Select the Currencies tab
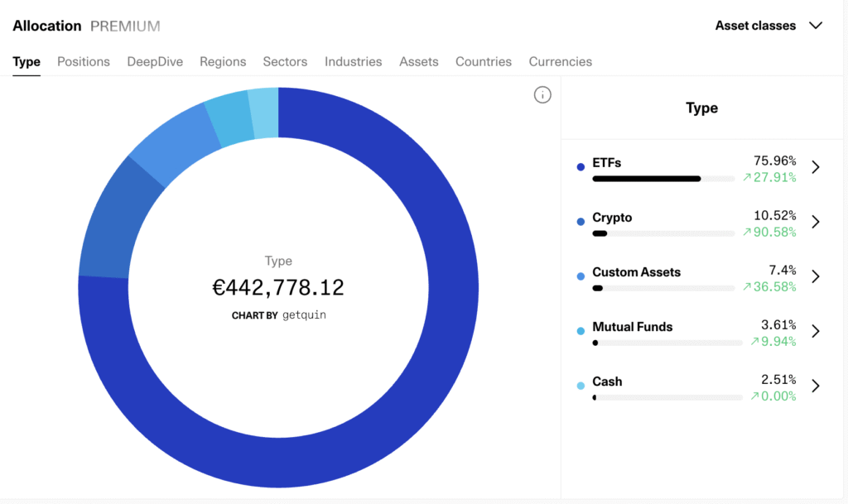Screen dimensions: 848x504 561,61
